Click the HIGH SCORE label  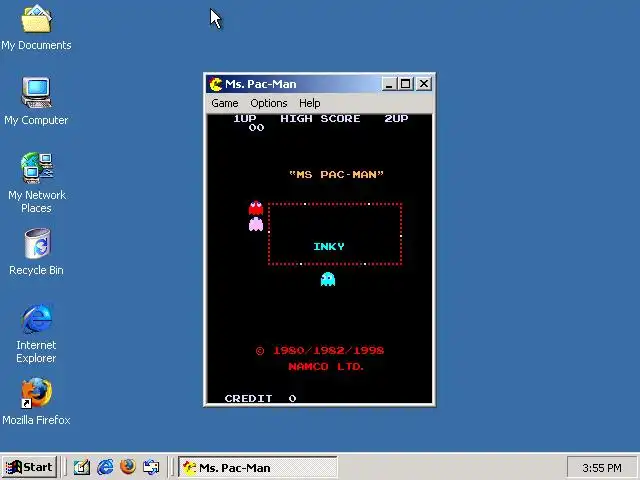[320, 119]
